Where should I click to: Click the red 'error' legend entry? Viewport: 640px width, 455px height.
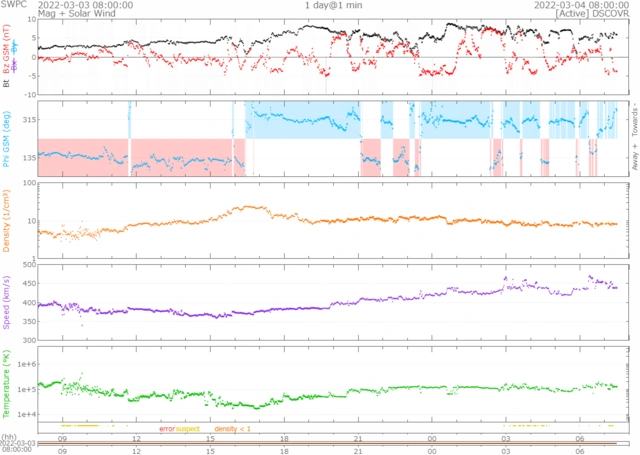click(x=166, y=429)
